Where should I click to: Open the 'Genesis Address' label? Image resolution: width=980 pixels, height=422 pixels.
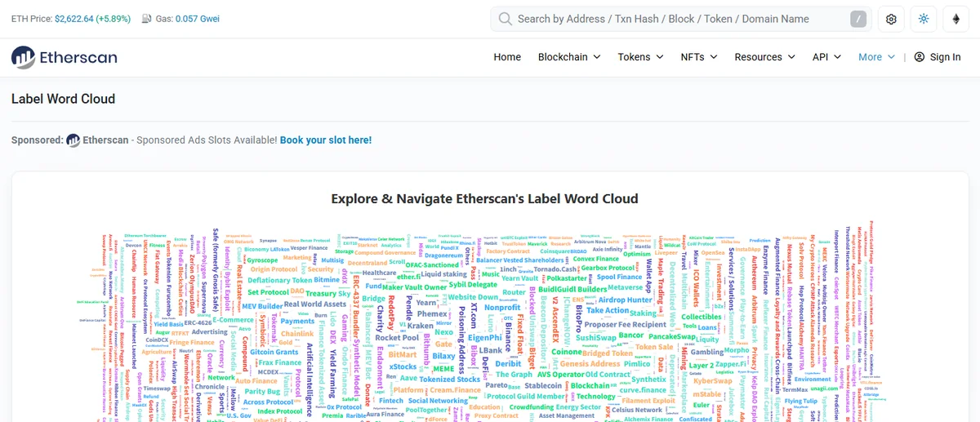click(590, 364)
